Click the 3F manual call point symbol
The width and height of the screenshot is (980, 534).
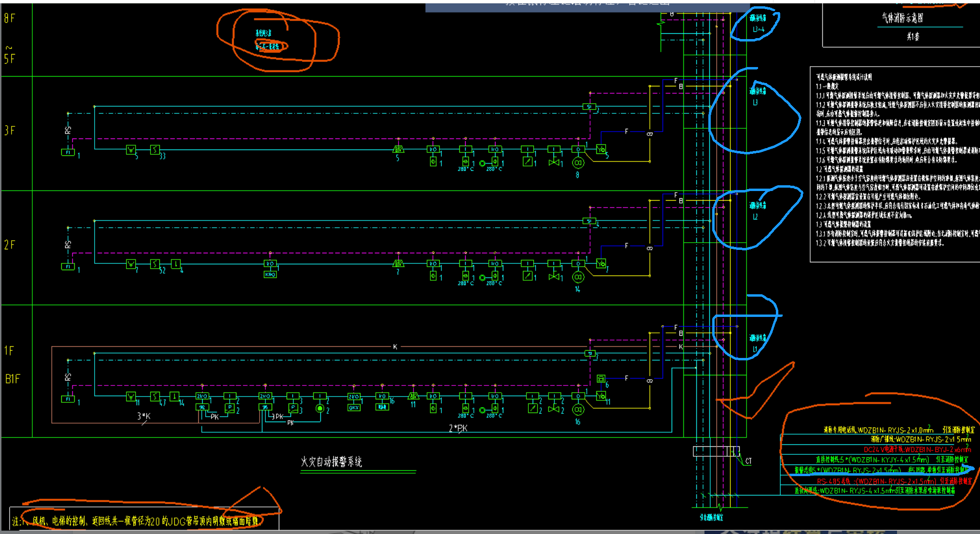[601, 150]
